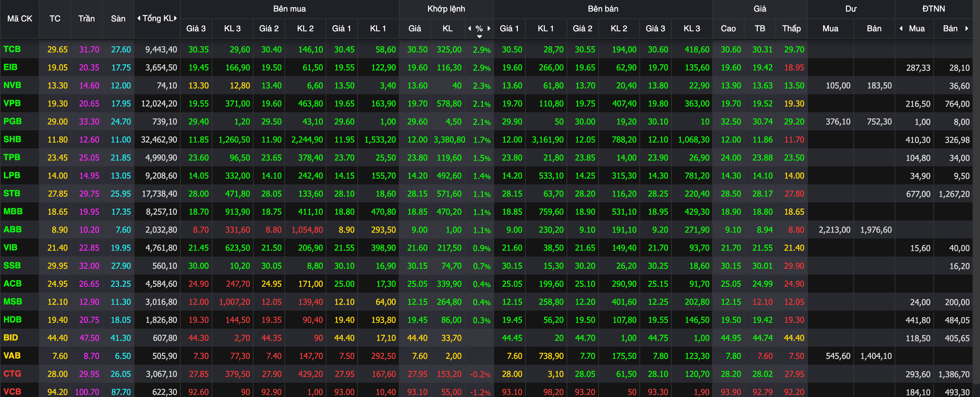Click the Thấp price column header
Screen dimensions: 980x397
tap(791, 29)
